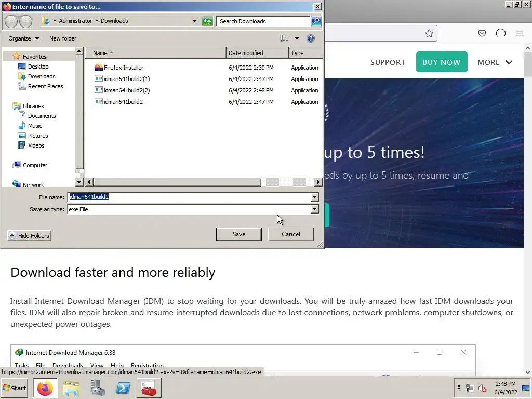Viewport: 532px width, 399px height.
Task: Sort files by the Name column header
Action: pyautogui.click(x=156, y=53)
